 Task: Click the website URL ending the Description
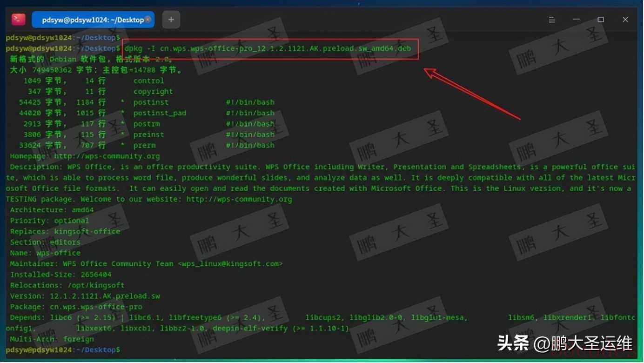pyautogui.click(x=239, y=199)
